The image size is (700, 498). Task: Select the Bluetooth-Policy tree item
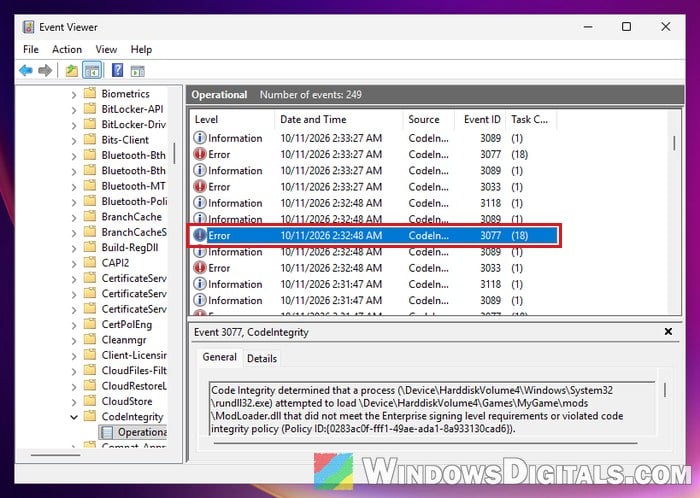pos(133,201)
